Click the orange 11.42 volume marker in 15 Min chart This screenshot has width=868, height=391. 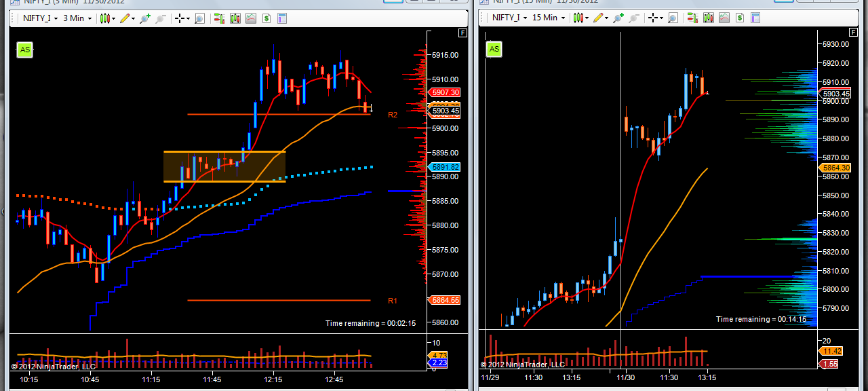[831, 352]
